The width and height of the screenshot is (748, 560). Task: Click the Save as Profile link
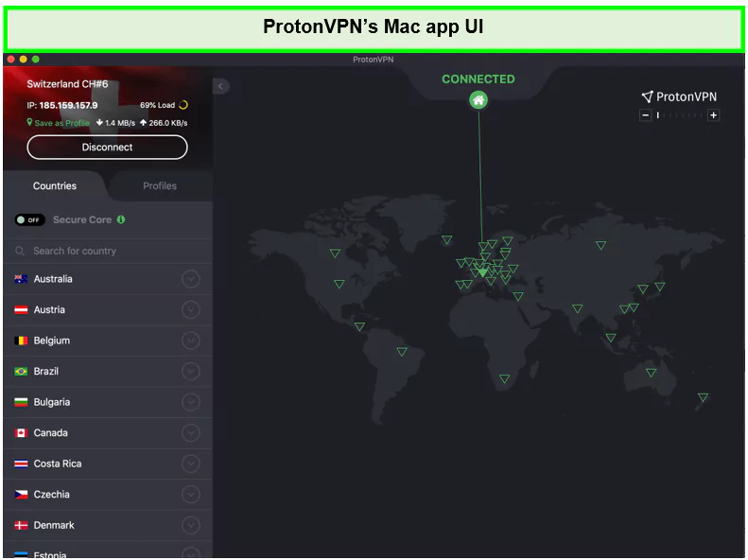pos(61,123)
